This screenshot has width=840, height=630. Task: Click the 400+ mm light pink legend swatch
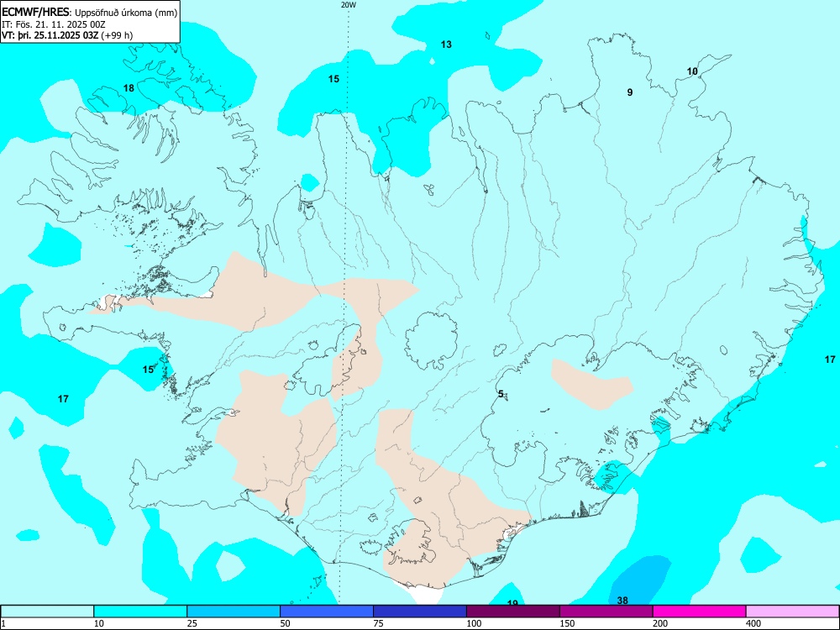point(793,612)
